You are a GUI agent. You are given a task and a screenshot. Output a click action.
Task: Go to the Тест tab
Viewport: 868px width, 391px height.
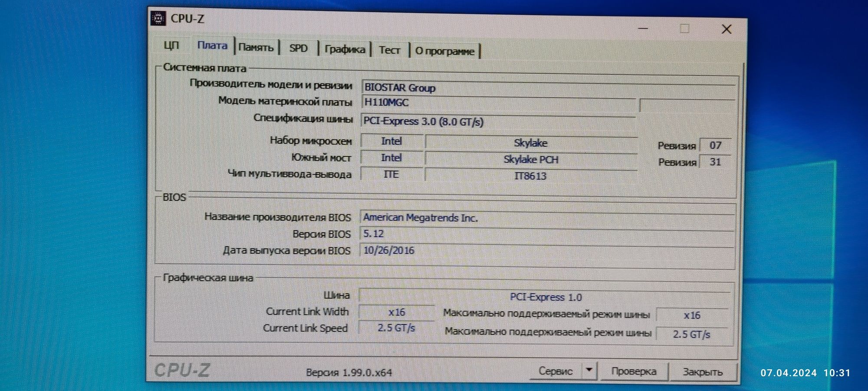(x=389, y=50)
